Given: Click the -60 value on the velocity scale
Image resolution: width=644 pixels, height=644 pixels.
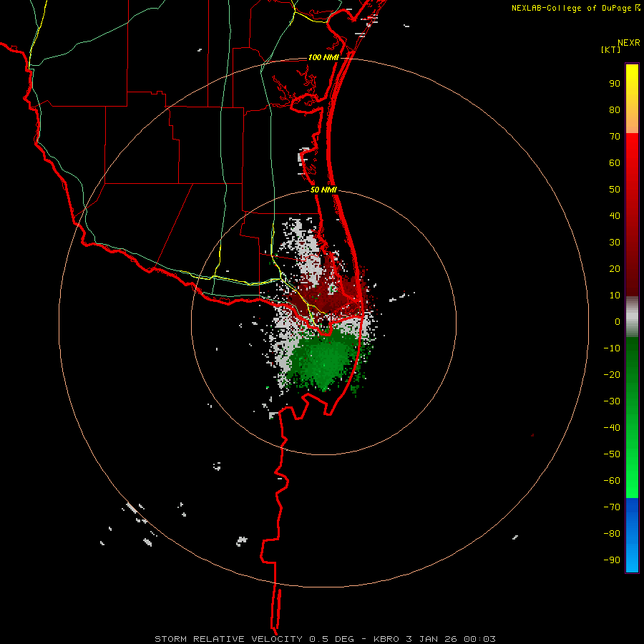Looking at the screenshot, I should [x=612, y=481].
